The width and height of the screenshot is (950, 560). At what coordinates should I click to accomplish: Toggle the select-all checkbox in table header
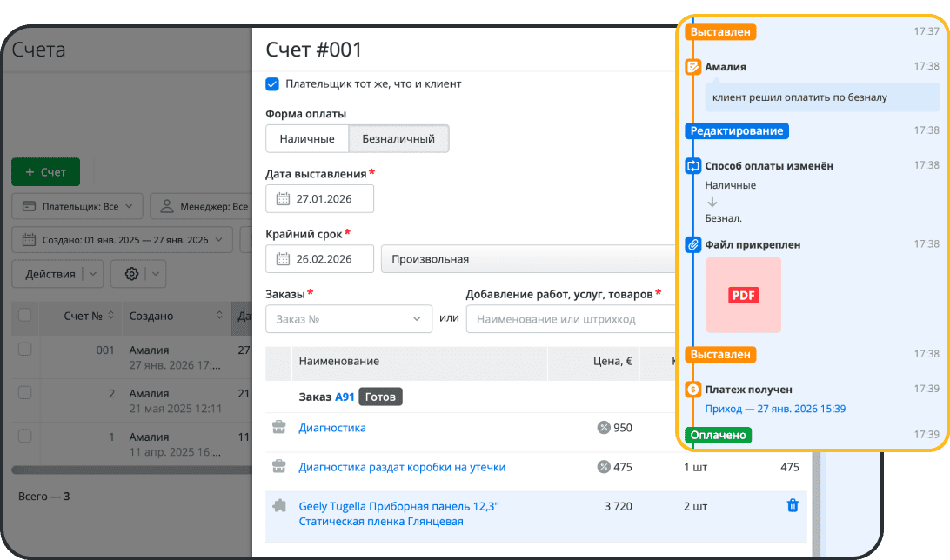click(25, 316)
